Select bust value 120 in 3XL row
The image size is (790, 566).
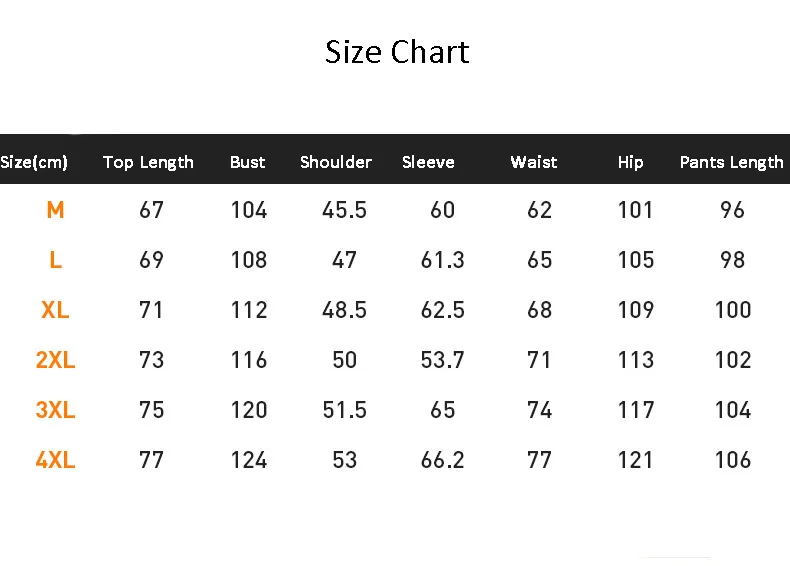[249, 410]
